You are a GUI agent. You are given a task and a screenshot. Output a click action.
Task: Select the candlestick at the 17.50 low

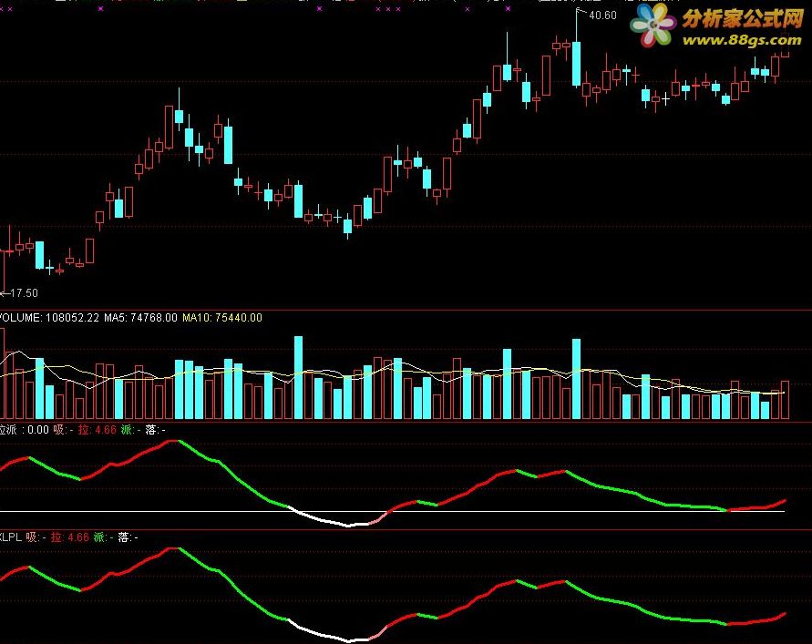click(3, 270)
